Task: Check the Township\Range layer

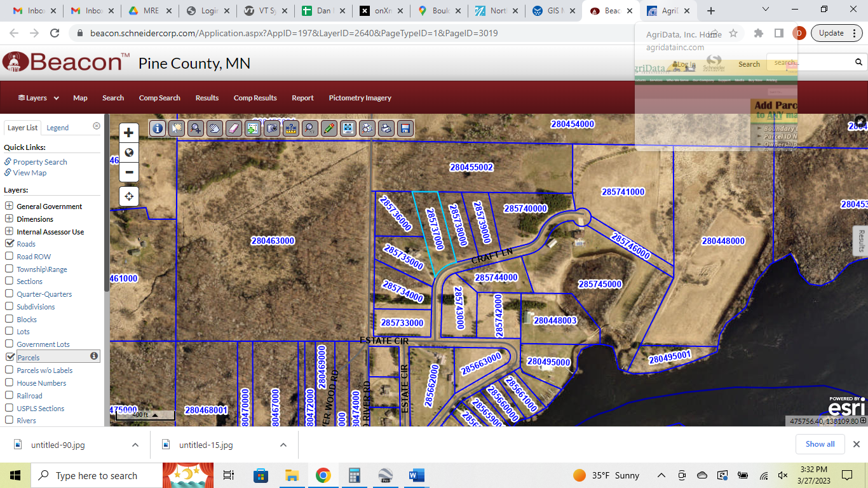Action: tap(10, 269)
